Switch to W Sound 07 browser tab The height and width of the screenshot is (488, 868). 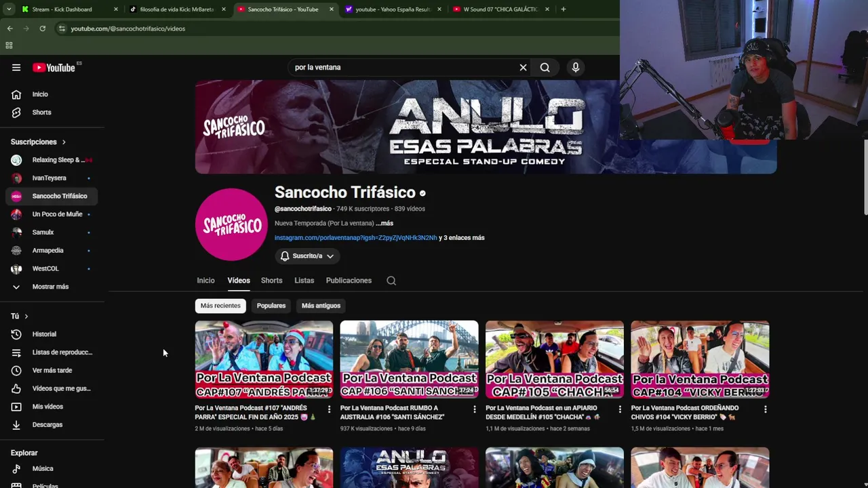click(x=500, y=9)
